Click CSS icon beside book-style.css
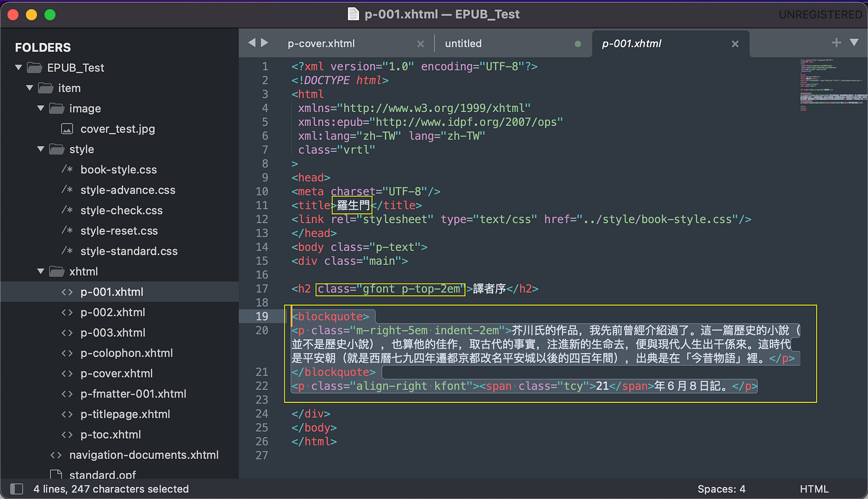The width and height of the screenshot is (868, 499). 67,169
